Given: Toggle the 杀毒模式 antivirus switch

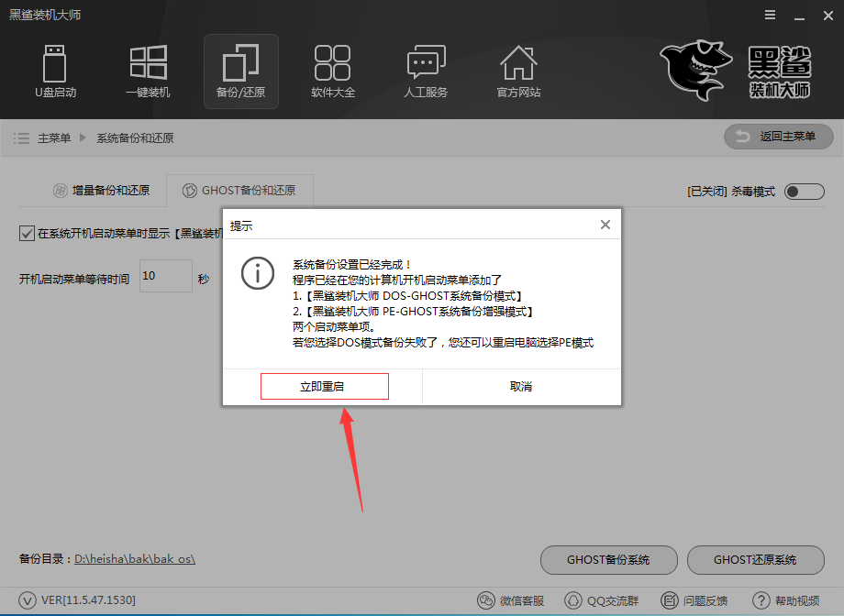Looking at the screenshot, I should (x=804, y=191).
